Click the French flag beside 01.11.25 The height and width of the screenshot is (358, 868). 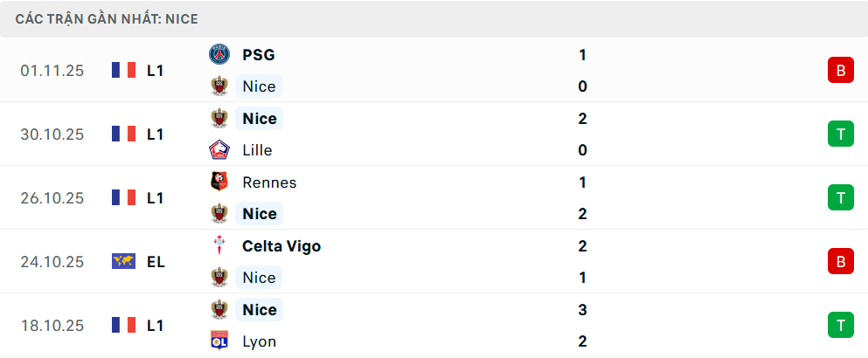pyautogui.click(x=123, y=70)
